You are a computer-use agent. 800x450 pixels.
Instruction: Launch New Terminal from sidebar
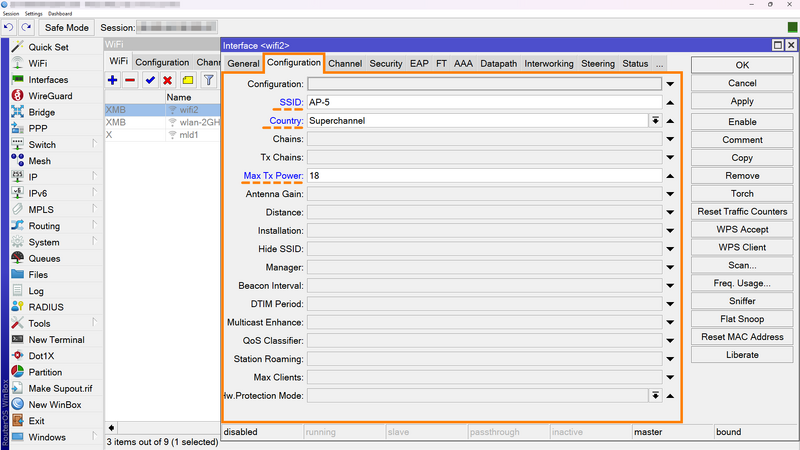tap(56, 340)
